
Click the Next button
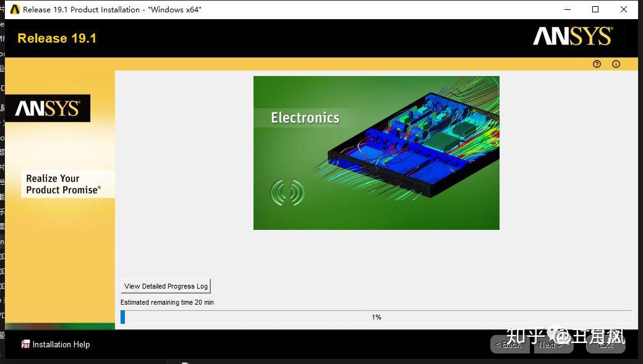point(552,344)
